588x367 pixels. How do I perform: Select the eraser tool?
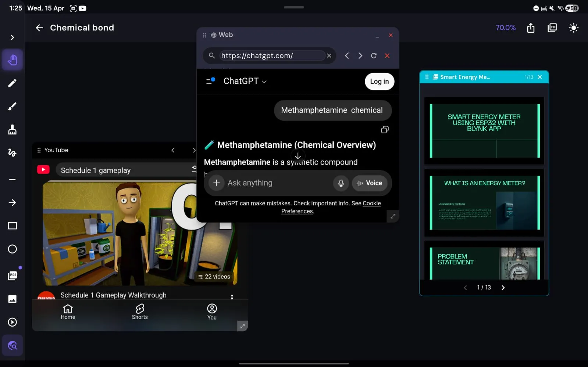[13, 130]
